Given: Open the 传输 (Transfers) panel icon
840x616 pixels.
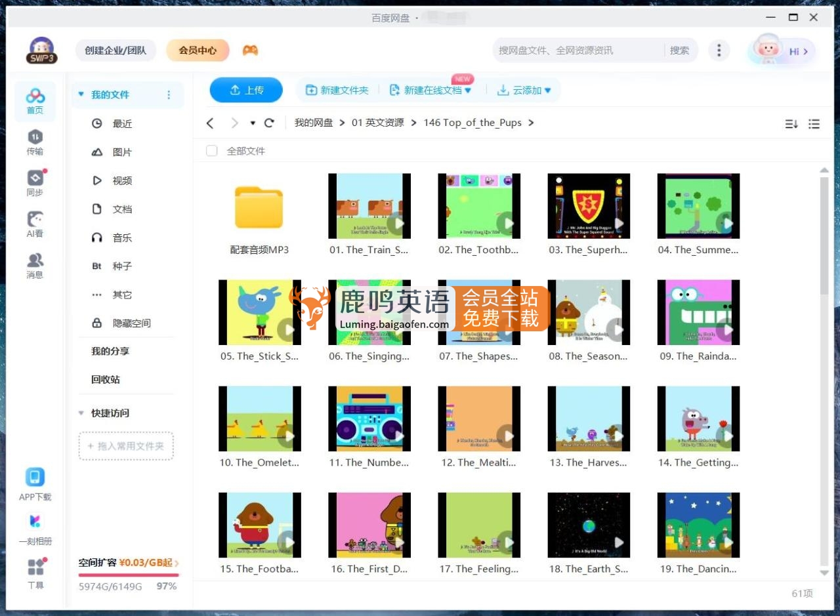Looking at the screenshot, I should point(35,141).
